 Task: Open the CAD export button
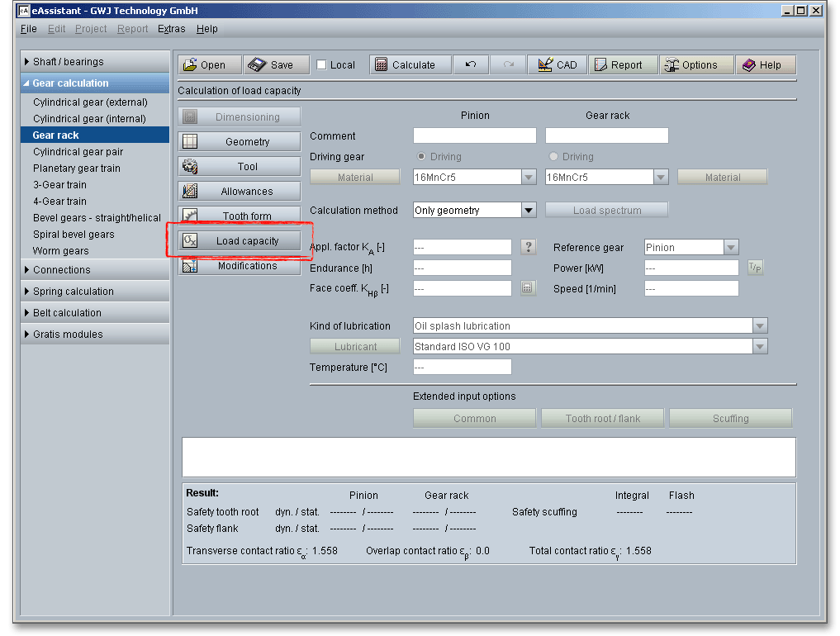[x=558, y=65]
